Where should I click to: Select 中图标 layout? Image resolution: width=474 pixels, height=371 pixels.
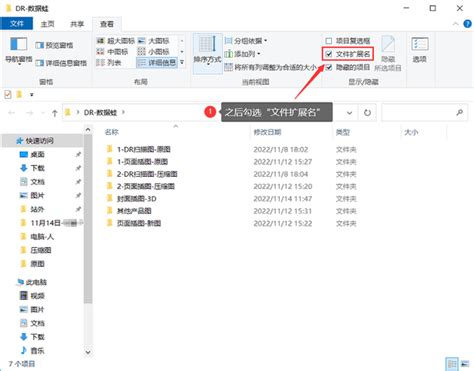(x=112, y=51)
